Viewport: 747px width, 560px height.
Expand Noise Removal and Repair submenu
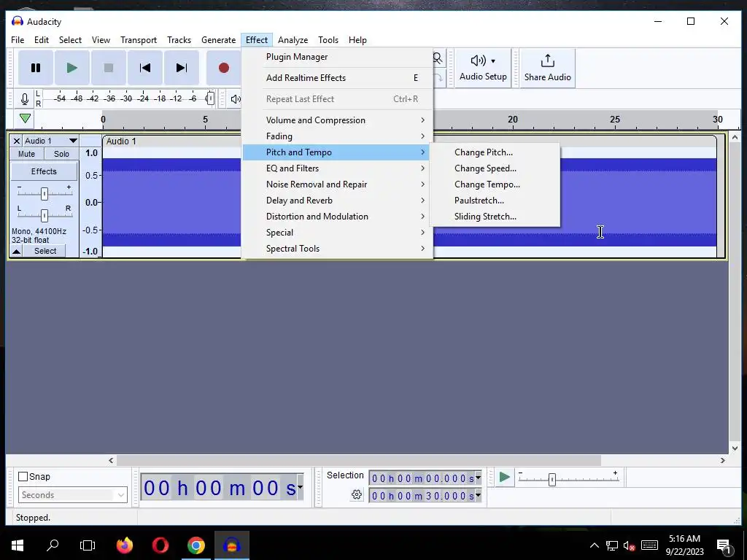(x=337, y=184)
